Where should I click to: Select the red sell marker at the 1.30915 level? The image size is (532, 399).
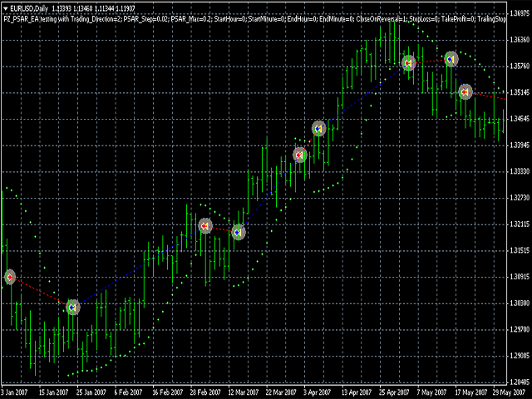point(10,277)
